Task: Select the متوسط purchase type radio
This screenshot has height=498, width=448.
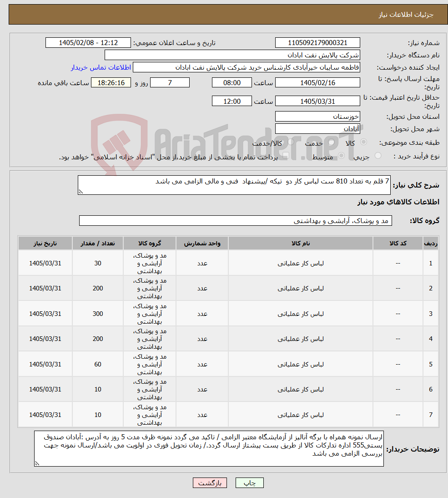Action: [342, 155]
